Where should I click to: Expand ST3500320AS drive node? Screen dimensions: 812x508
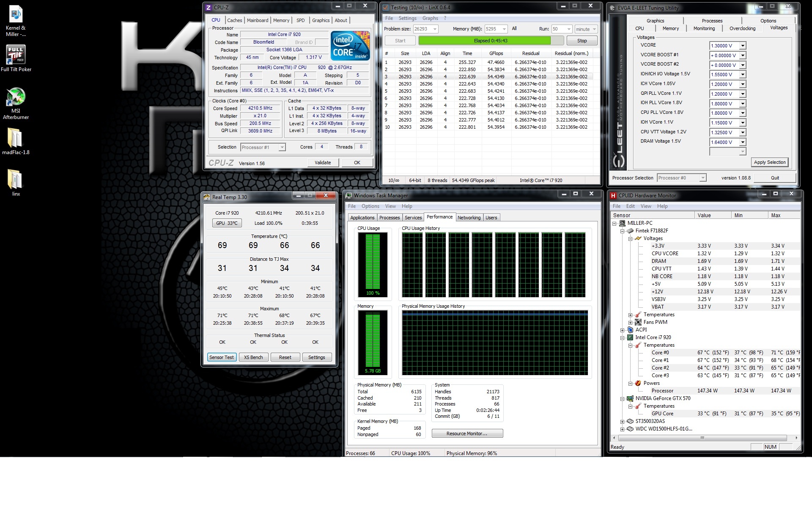(623, 422)
